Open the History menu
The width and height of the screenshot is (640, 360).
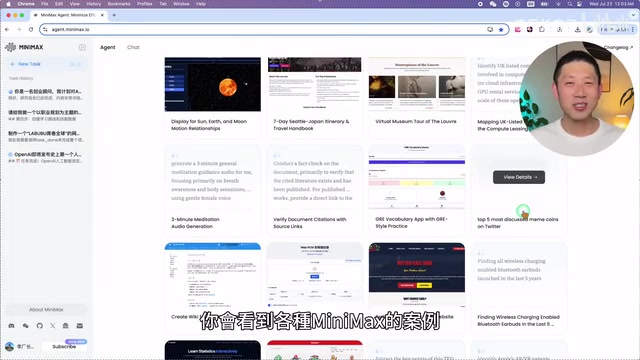click(93, 4)
